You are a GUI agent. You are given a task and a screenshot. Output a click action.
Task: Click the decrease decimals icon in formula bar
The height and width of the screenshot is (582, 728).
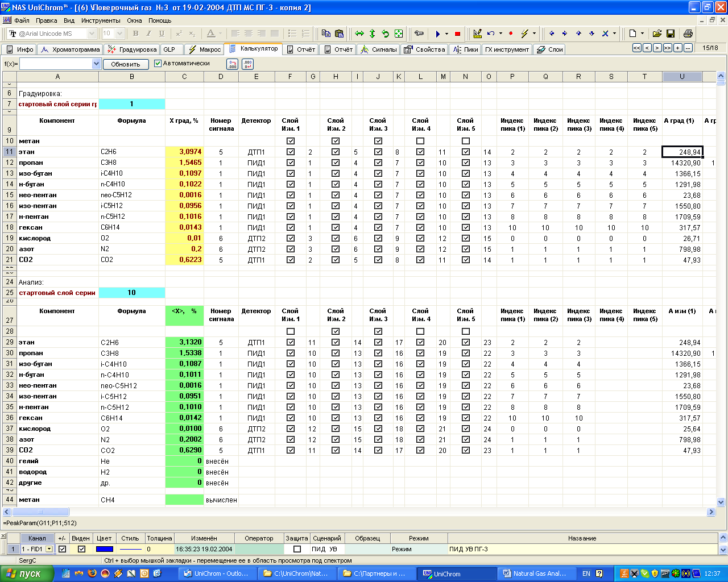[x=247, y=64]
